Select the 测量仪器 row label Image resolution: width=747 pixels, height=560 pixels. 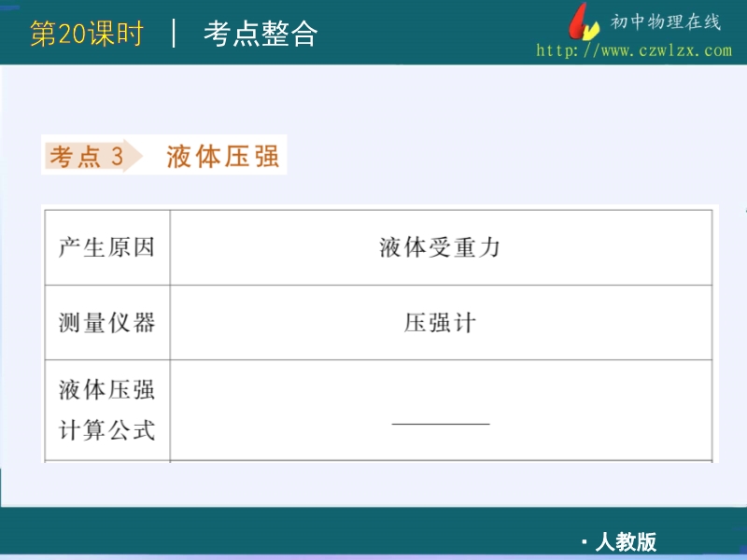107,322
